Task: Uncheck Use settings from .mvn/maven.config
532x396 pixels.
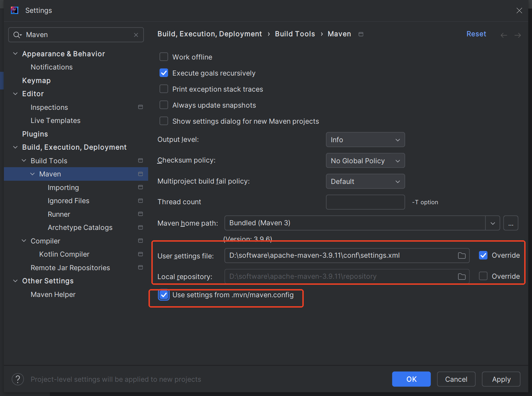Action: [164, 295]
